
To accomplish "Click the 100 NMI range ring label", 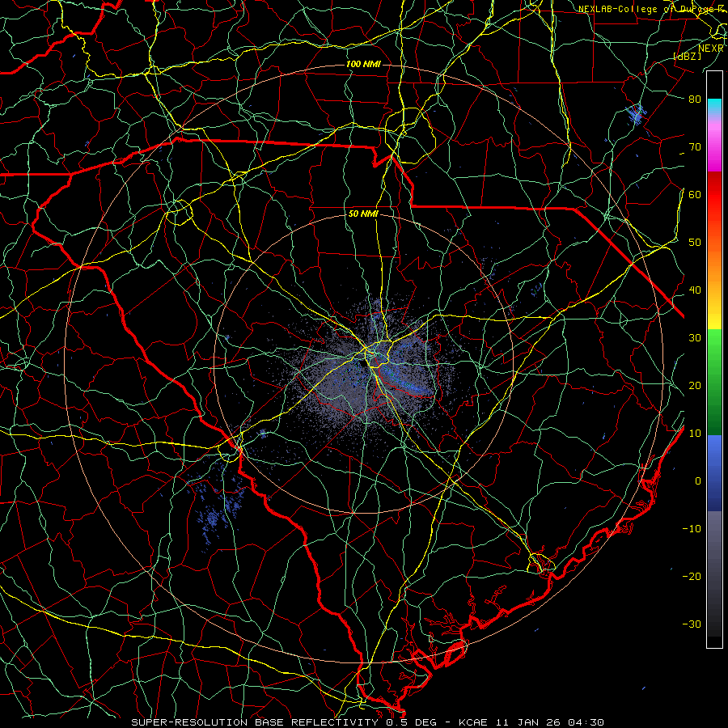I will (x=363, y=64).
